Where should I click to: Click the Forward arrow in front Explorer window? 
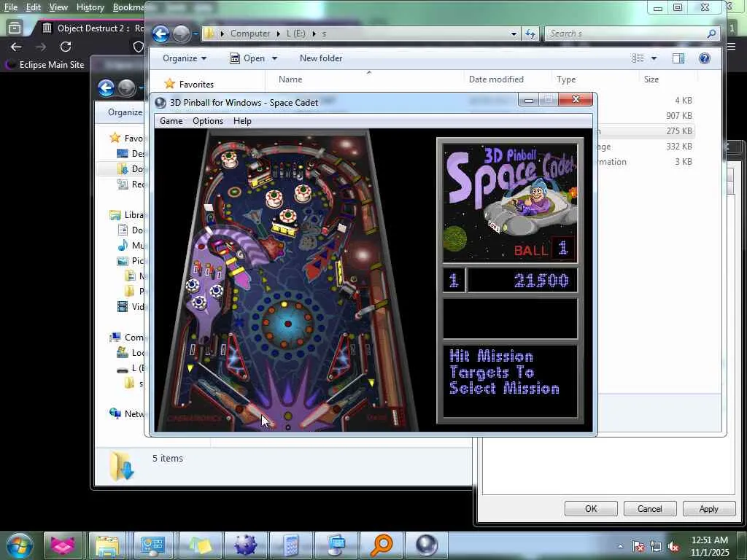181,34
